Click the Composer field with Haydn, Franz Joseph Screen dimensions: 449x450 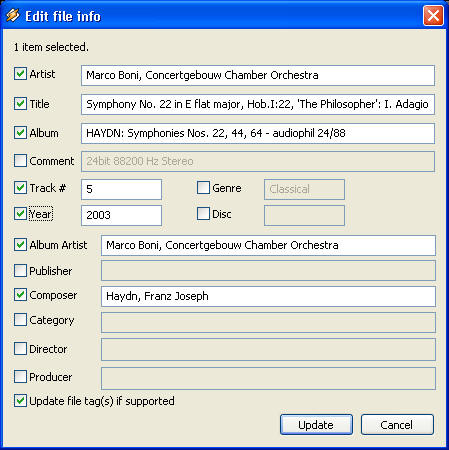(268, 296)
